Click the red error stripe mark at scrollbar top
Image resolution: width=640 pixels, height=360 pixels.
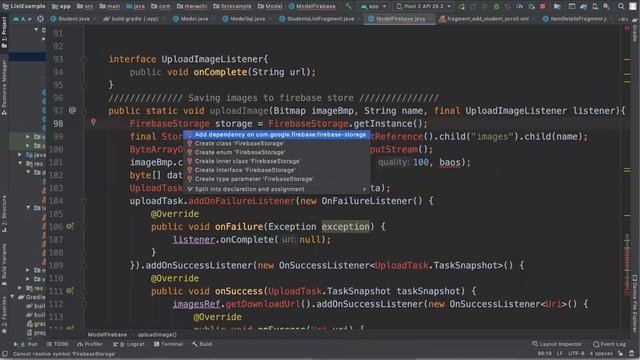[627, 28]
